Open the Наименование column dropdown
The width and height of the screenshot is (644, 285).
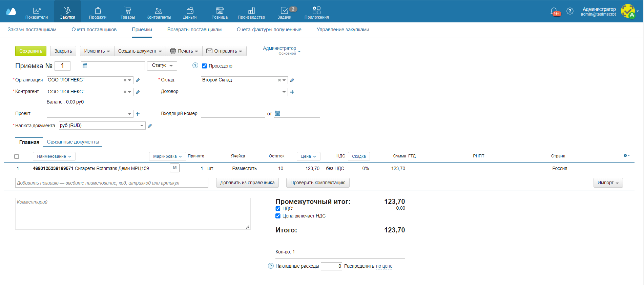pos(54,156)
